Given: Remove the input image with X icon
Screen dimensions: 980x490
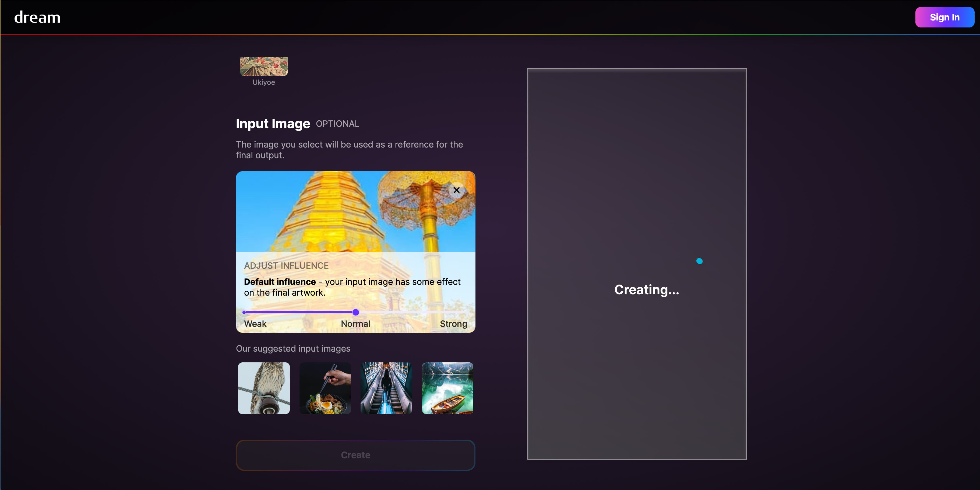Looking at the screenshot, I should click(456, 190).
